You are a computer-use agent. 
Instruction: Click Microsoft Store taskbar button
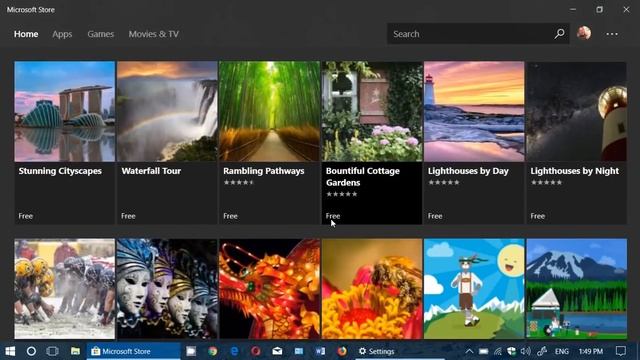coord(133,351)
